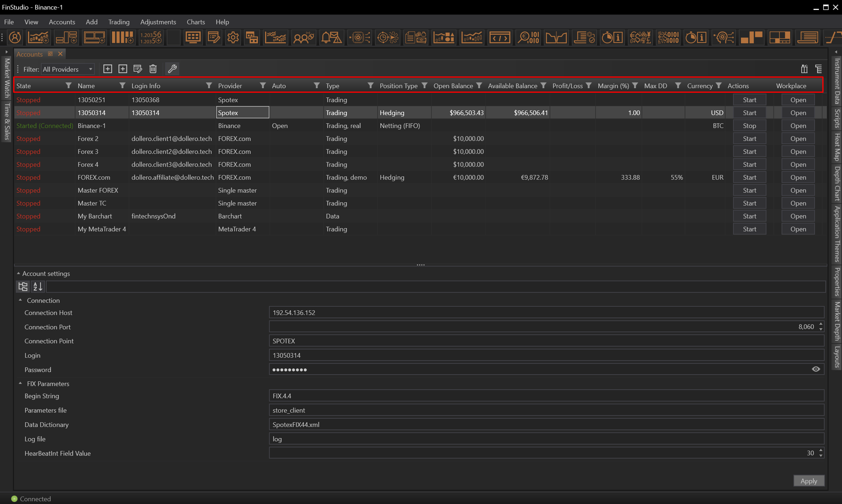Click the edit account note icon
This screenshot has width=842, height=504.
coord(138,69)
